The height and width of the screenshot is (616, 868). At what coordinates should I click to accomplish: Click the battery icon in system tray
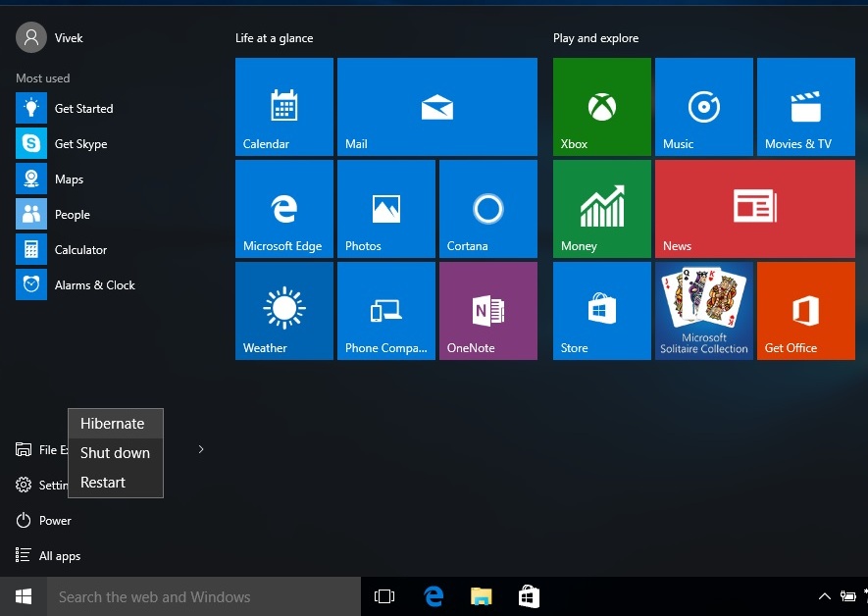[847, 596]
